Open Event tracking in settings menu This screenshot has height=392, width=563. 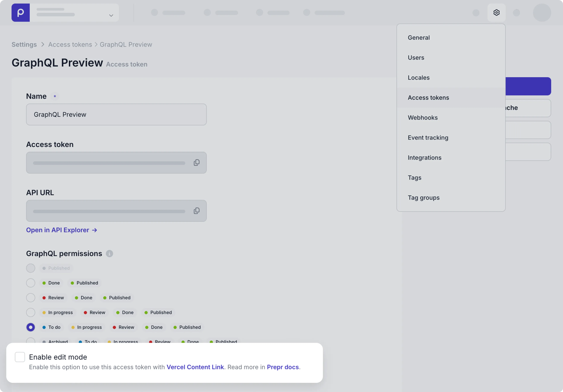click(428, 138)
